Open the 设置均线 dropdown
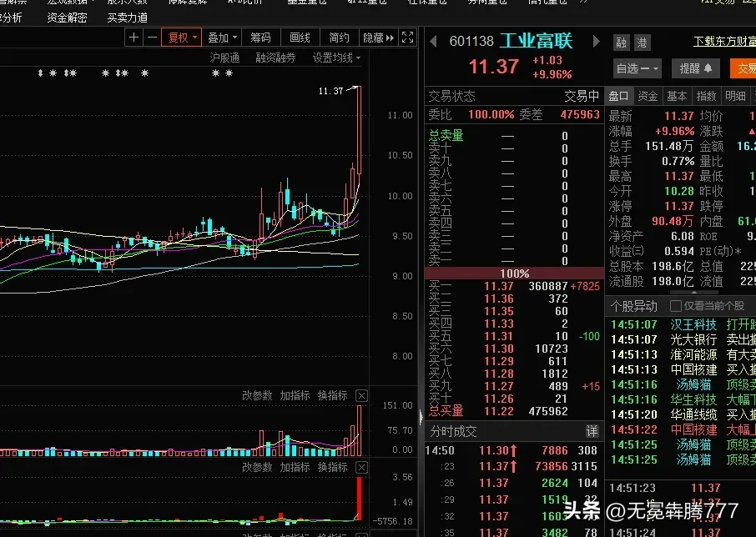 tap(336, 58)
